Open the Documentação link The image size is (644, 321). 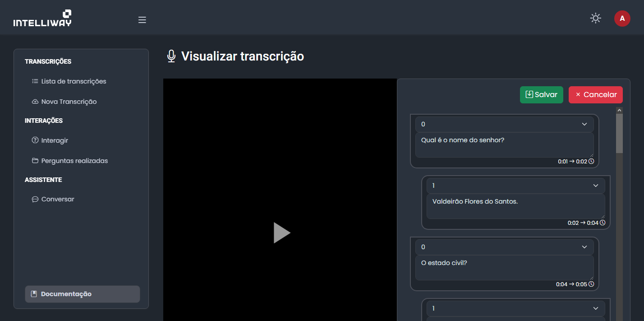pos(66,294)
